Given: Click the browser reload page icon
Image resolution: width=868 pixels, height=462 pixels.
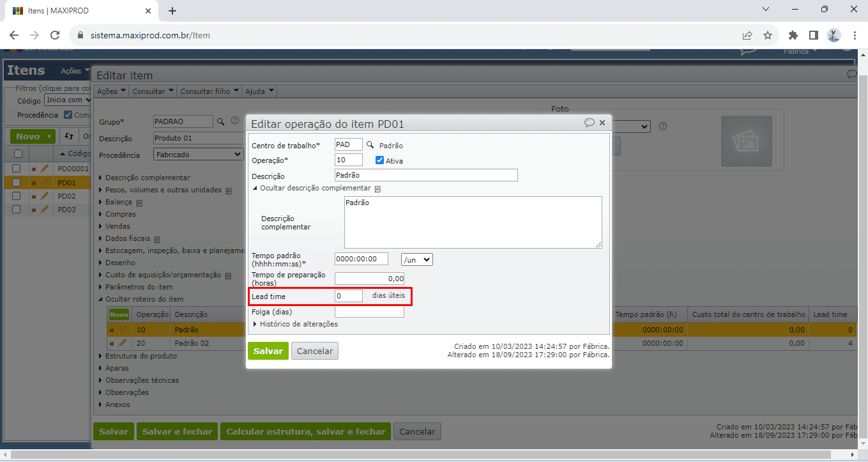Looking at the screenshot, I should point(55,35).
